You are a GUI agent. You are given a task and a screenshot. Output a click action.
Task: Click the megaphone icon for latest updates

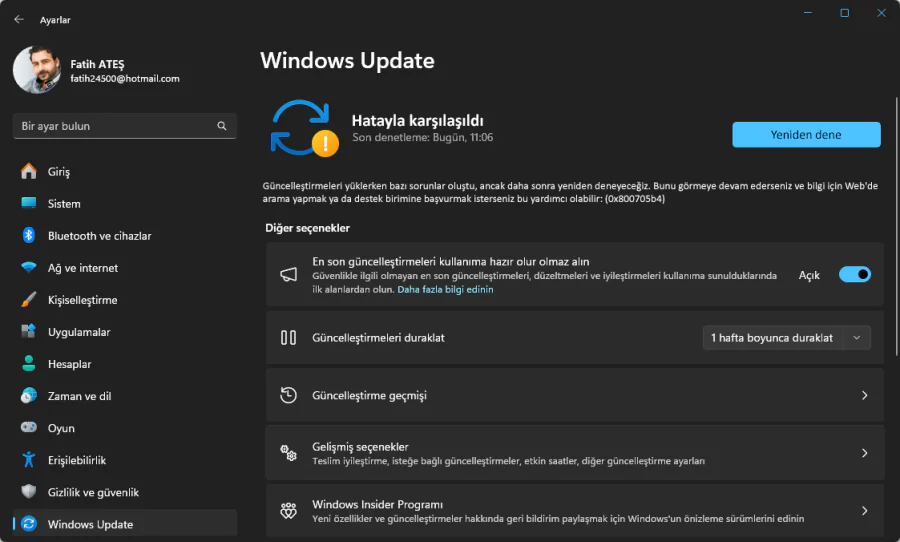pos(288,274)
